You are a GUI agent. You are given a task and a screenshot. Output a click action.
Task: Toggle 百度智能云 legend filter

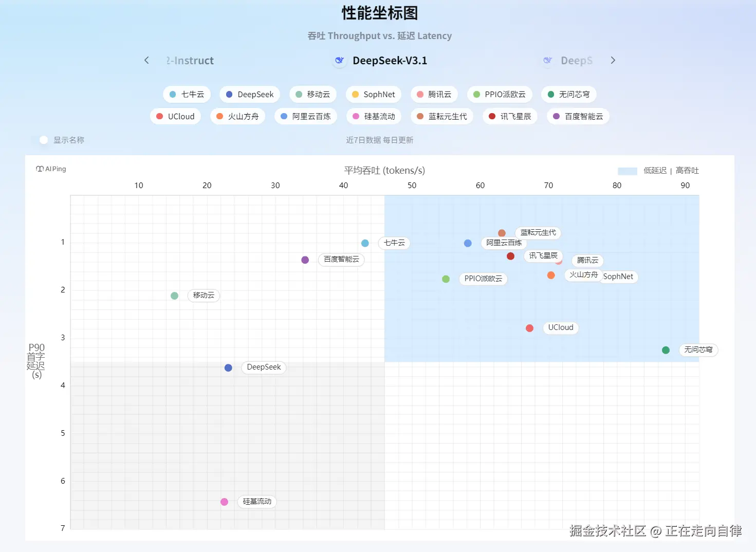578,117
